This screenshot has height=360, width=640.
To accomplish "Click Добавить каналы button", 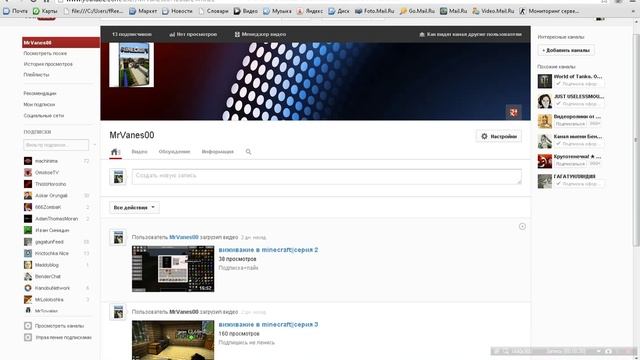I will [x=566, y=50].
